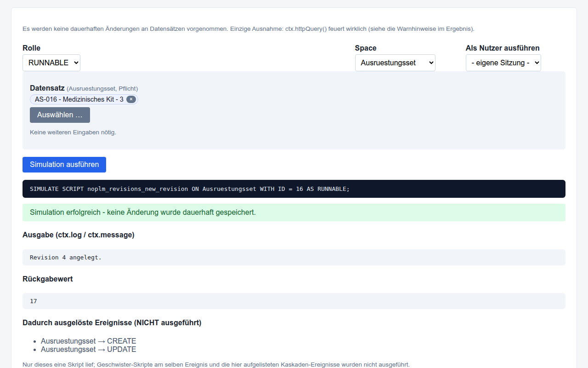Remove the AS-016 Medizinisches Kit chip
588x368 pixels.
click(131, 99)
